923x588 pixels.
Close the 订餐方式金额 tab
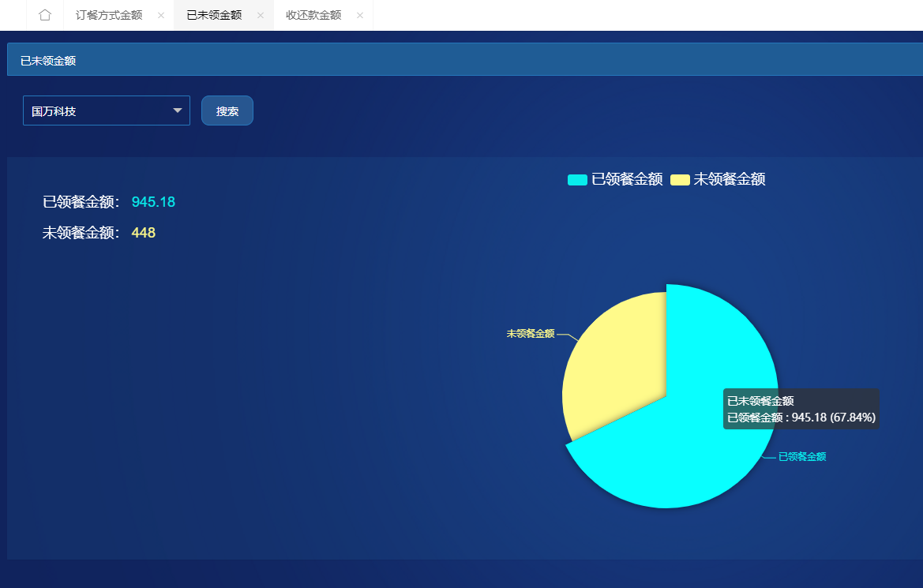(161, 16)
